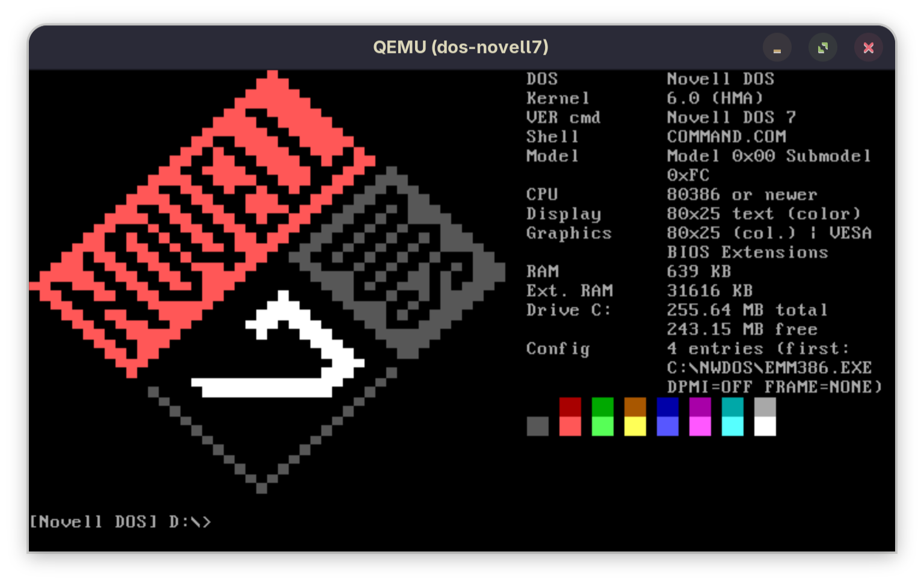Click '243.15 MB free' value

742,329
